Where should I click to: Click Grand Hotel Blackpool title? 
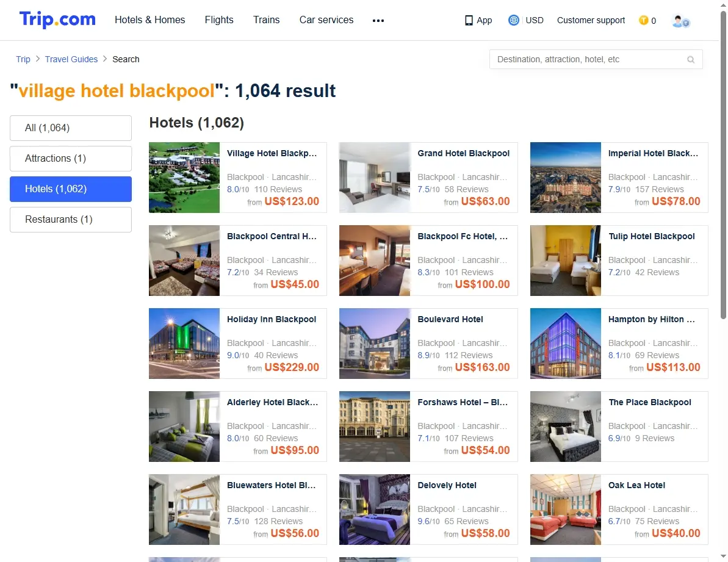click(x=463, y=154)
